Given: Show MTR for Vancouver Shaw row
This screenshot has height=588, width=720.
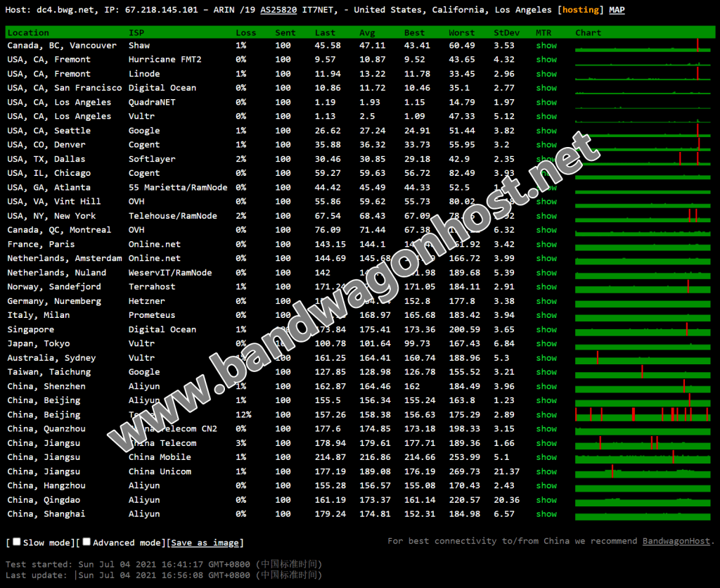Looking at the screenshot, I should click(x=546, y=46).
